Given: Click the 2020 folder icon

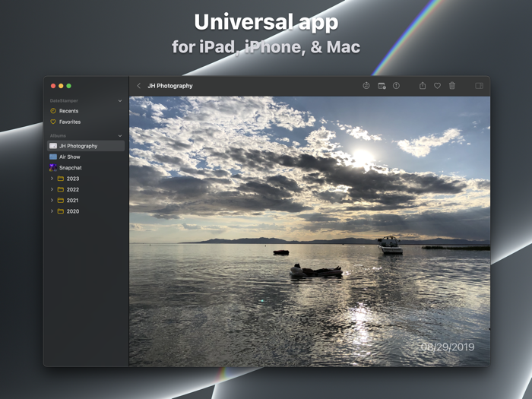Looking at the screenshot, I should (61, 211).
